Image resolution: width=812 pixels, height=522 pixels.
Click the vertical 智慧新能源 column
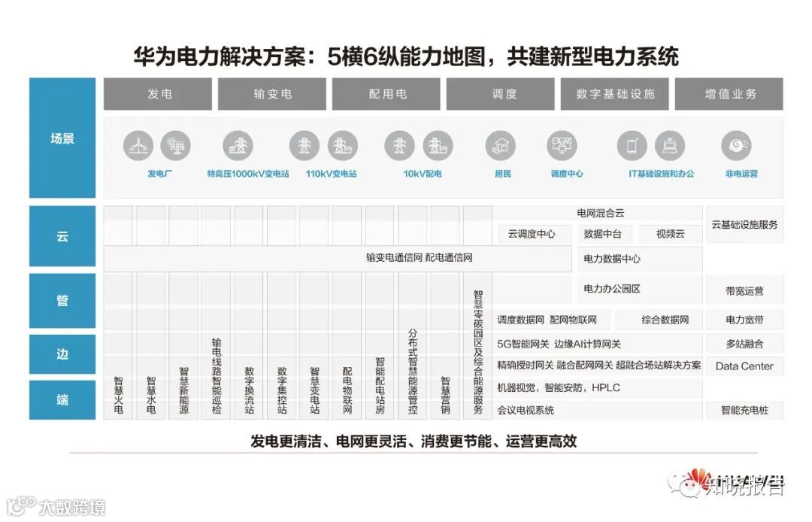click(x=184, y=390)
